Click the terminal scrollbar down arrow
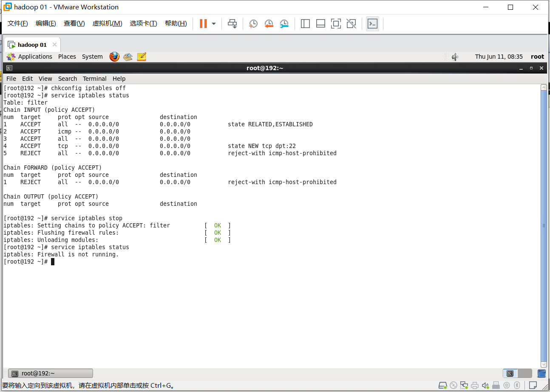The height and width of the screenshot is (392, 550). point(544,364)
